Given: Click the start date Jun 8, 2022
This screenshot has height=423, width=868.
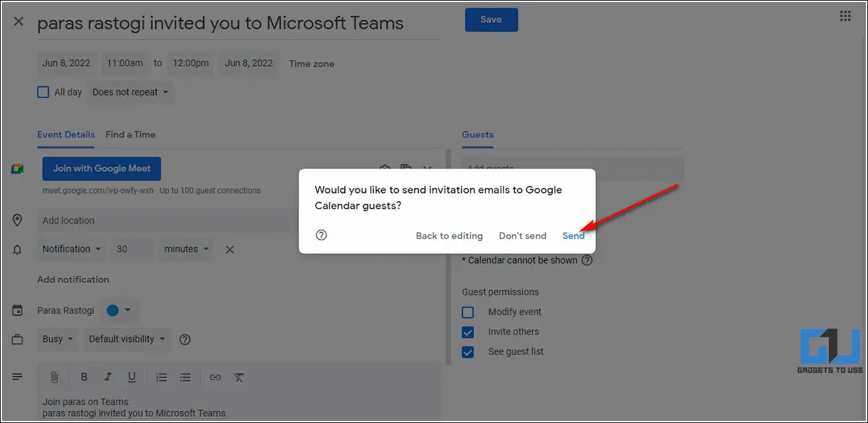Looking at the screenshot, I should point(66,63).
